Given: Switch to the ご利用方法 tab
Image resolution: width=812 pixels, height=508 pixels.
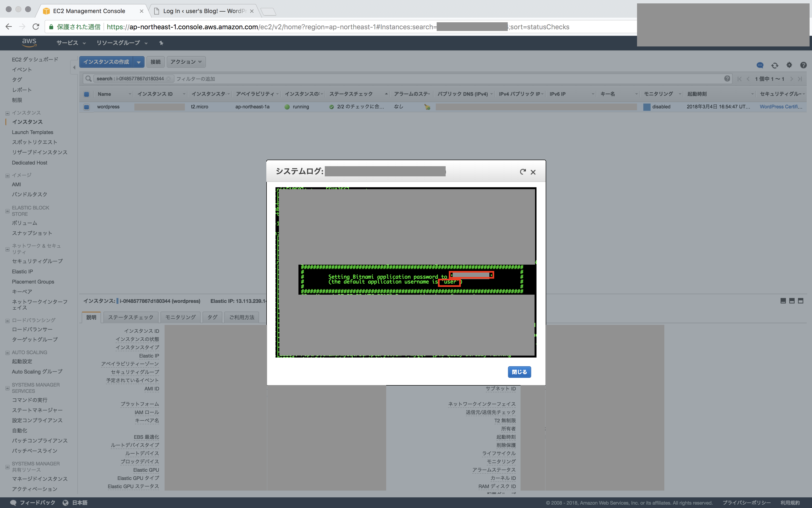Looking at the screenshot, I should (242, 317).
